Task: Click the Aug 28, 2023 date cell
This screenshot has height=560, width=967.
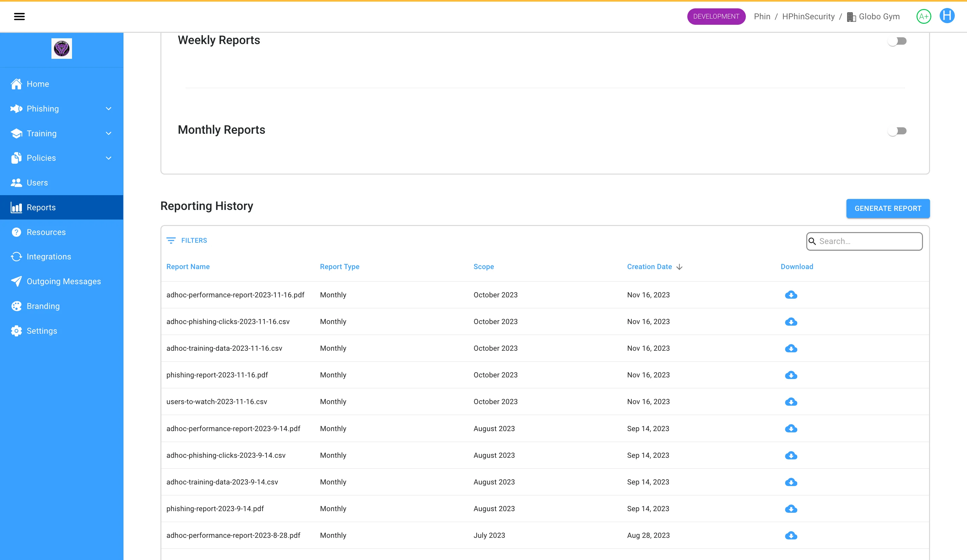Action: tap(648, 536)
